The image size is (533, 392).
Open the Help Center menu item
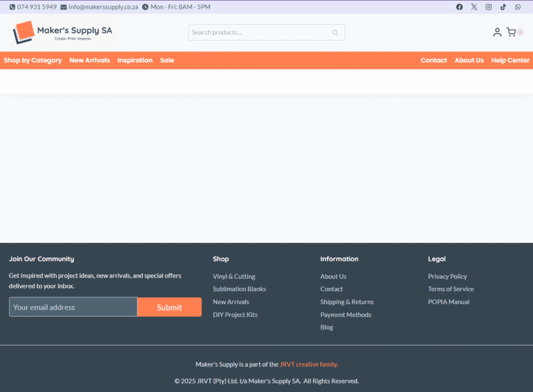click(x=510, y=60)
